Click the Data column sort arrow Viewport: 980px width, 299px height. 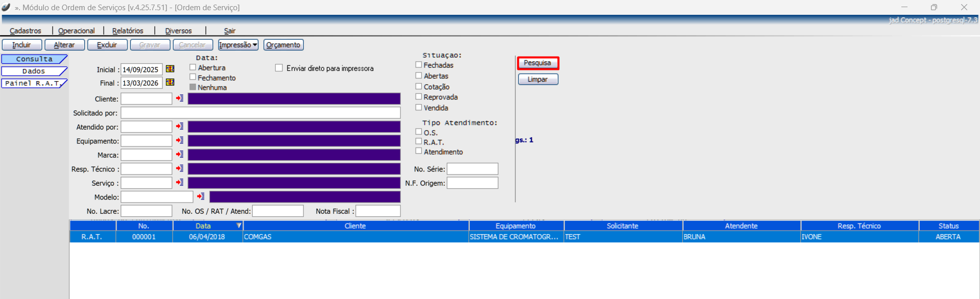click(238, 226)
